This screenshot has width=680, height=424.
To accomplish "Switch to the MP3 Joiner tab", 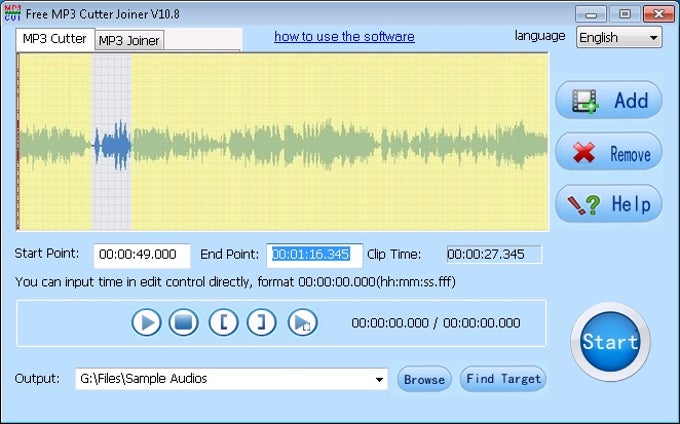I will coord(130,40).
